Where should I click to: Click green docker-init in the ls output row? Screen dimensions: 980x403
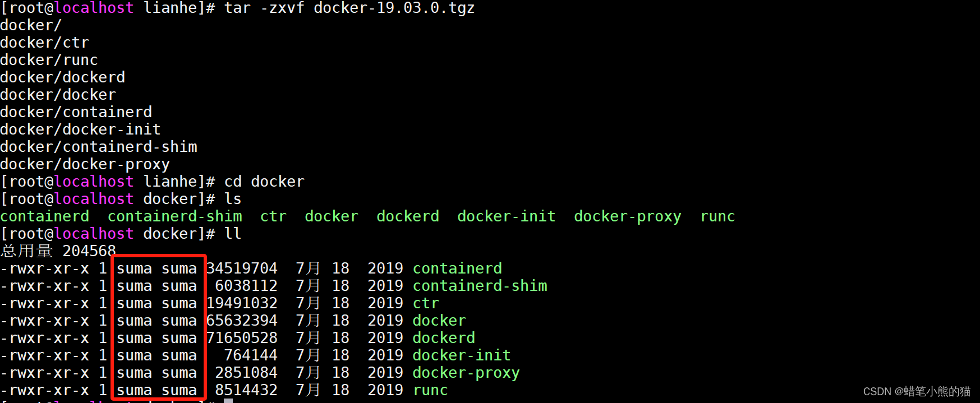point(506,216)
